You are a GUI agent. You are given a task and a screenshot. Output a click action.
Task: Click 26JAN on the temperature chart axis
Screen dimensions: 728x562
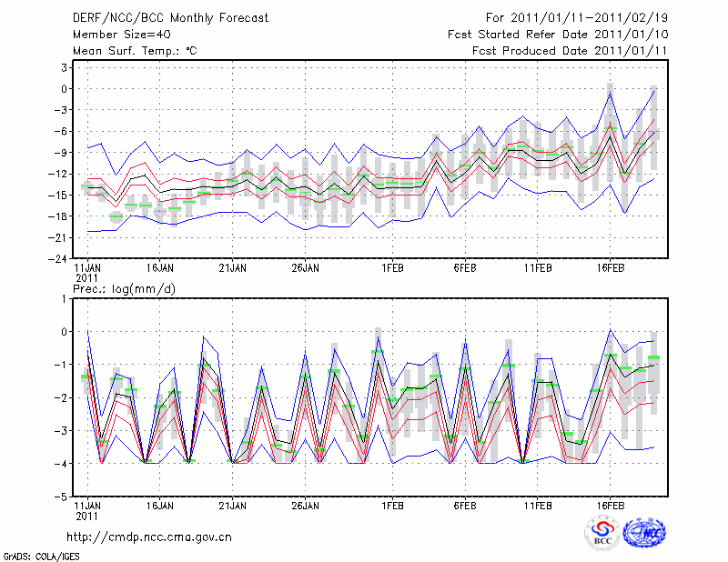(305, 269)
